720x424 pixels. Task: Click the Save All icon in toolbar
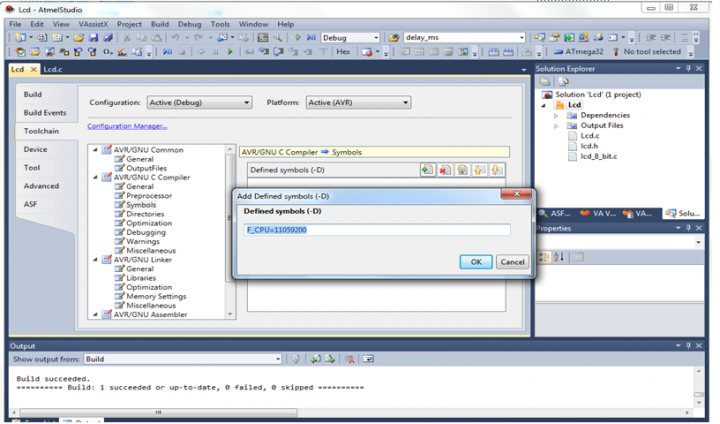108,38
